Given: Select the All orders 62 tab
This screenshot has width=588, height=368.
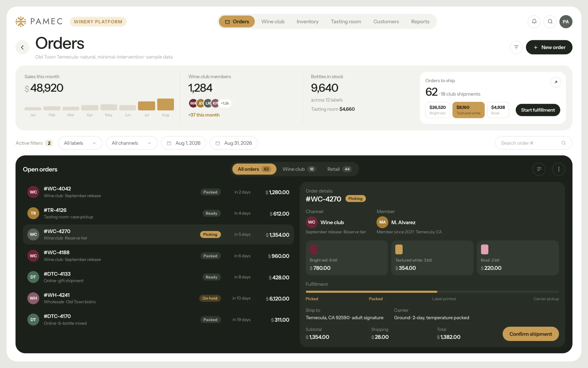Looking at the screenshot, I should pos(254,169).
